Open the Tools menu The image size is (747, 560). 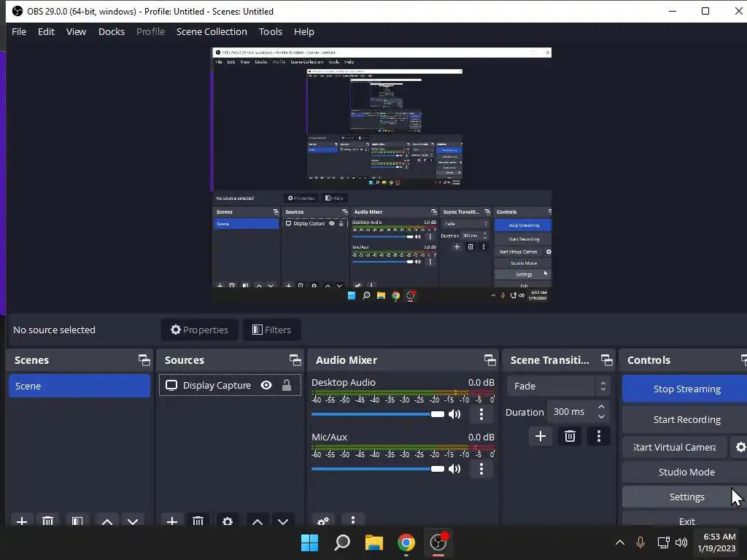click(271, 31)
